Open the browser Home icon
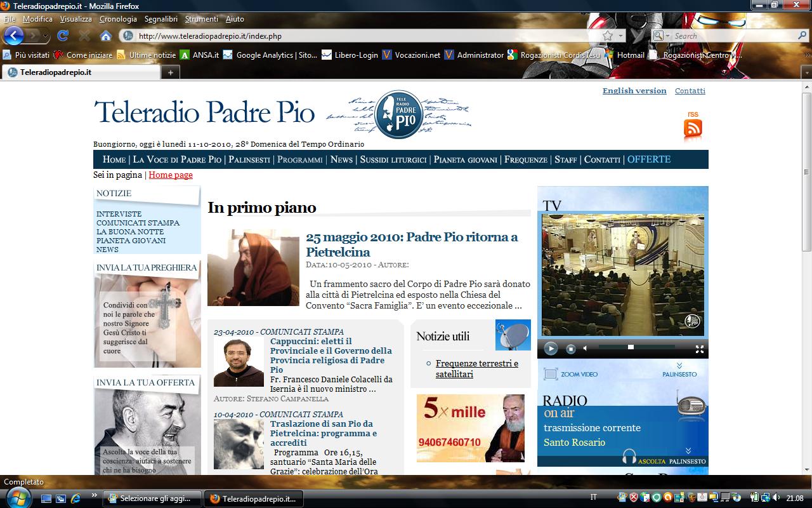 coord(106,36)
